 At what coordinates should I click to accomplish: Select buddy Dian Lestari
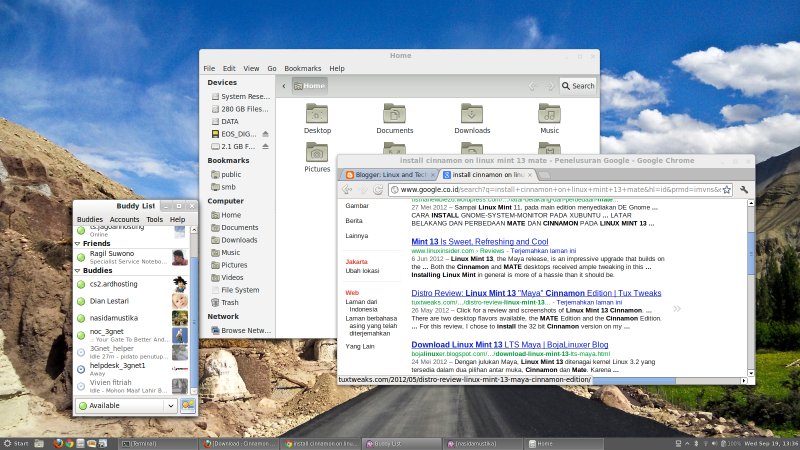[x=132, y=301]
